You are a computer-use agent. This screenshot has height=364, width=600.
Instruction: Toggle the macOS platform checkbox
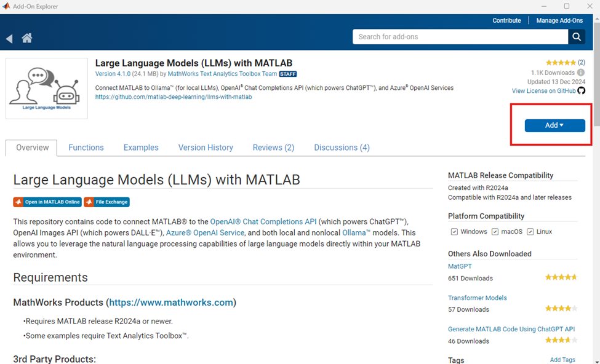(495, 232)
